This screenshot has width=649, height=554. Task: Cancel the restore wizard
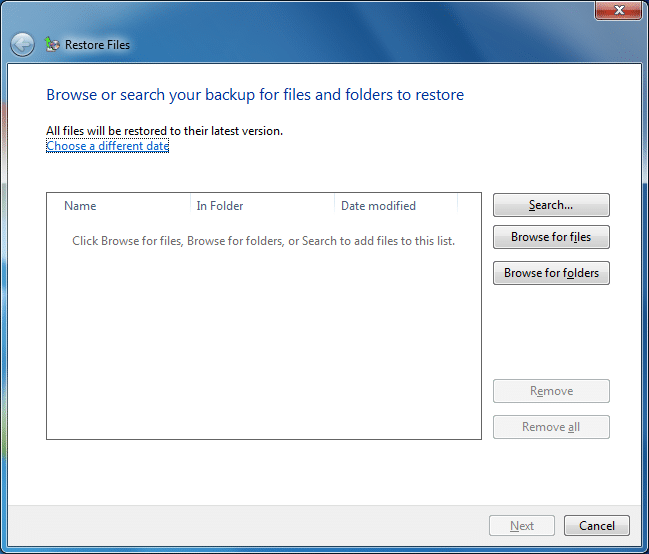(596, 526)
